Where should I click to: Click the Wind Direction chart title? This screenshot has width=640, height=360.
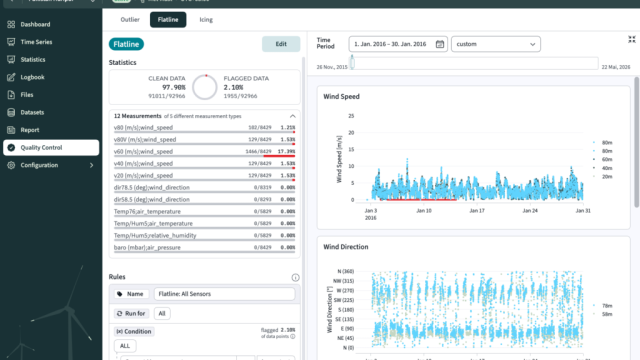click(346, 247)
